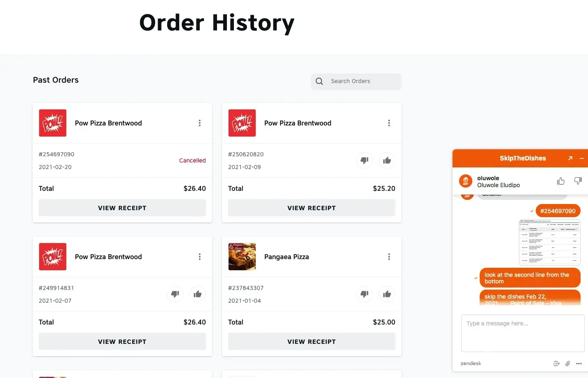
Task: Thumbs down order #249914831
Action: (x=175, y=294)
